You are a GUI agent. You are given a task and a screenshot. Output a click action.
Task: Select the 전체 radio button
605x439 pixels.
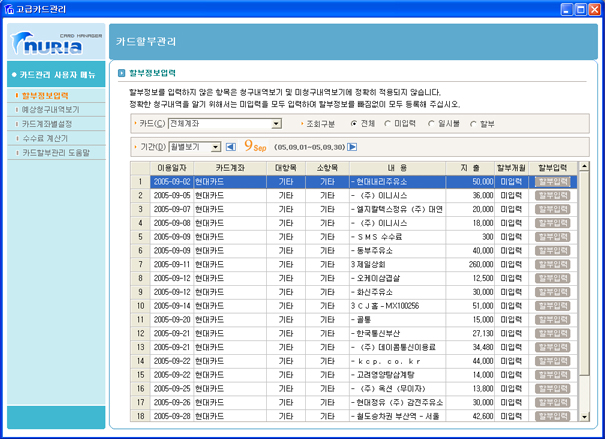355,123
